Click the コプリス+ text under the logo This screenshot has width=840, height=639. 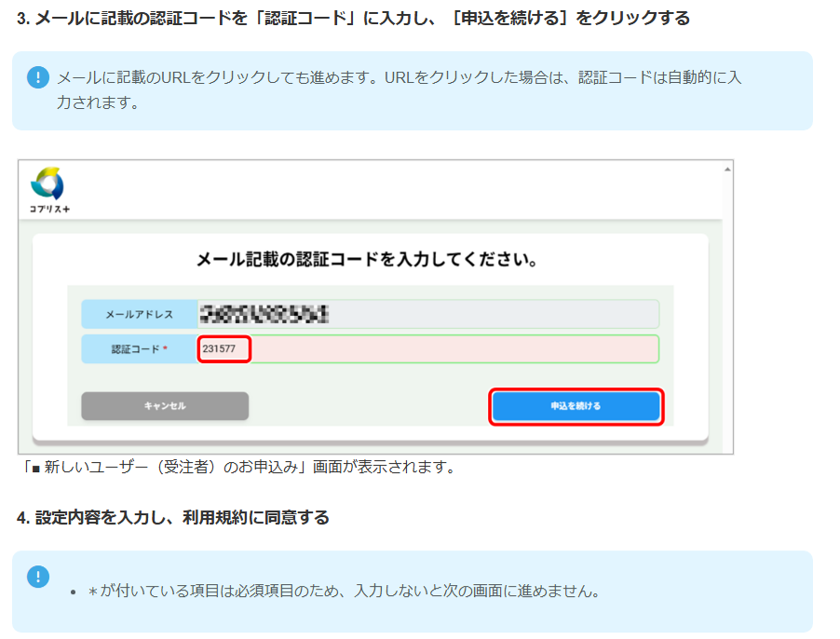[x=49, y=209]
